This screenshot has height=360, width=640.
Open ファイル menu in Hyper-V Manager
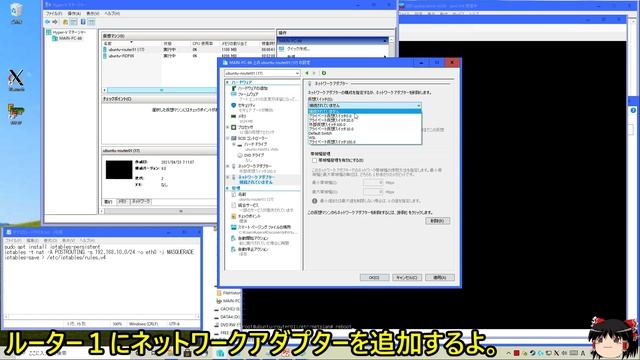click(53, 13)
